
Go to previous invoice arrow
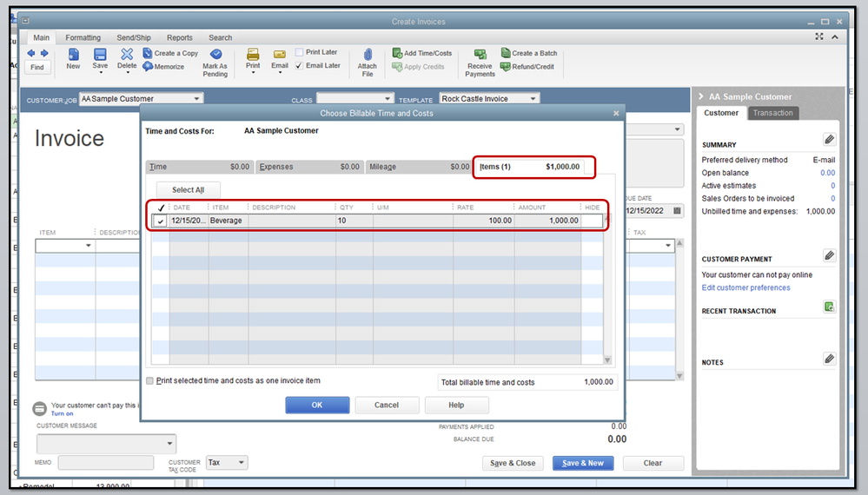31,53
